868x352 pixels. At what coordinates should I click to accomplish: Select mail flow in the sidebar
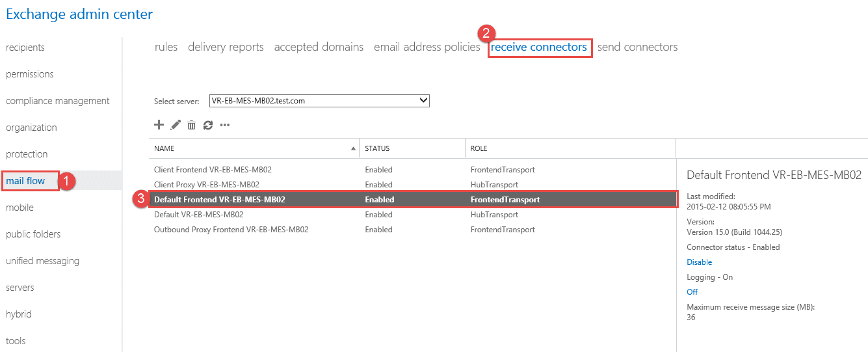(25, 181)
